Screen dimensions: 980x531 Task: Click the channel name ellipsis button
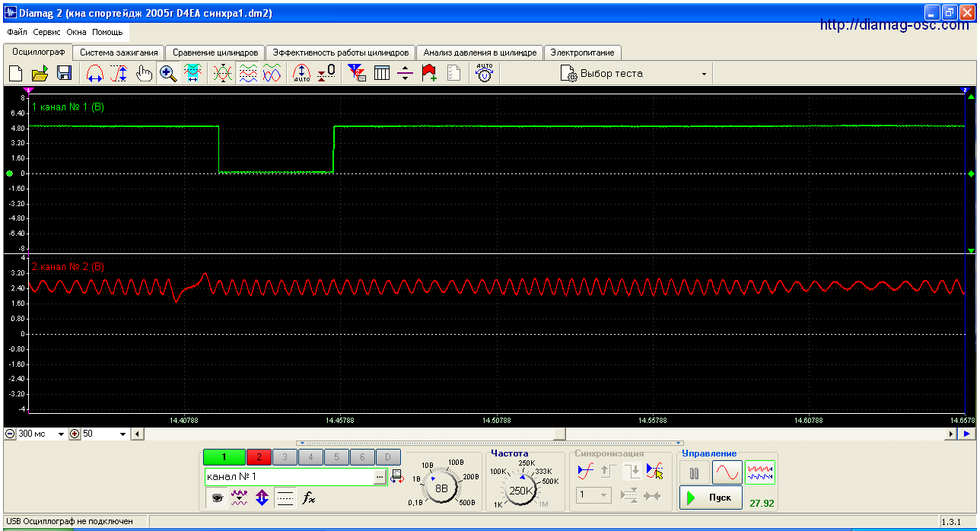click(380, 476)
